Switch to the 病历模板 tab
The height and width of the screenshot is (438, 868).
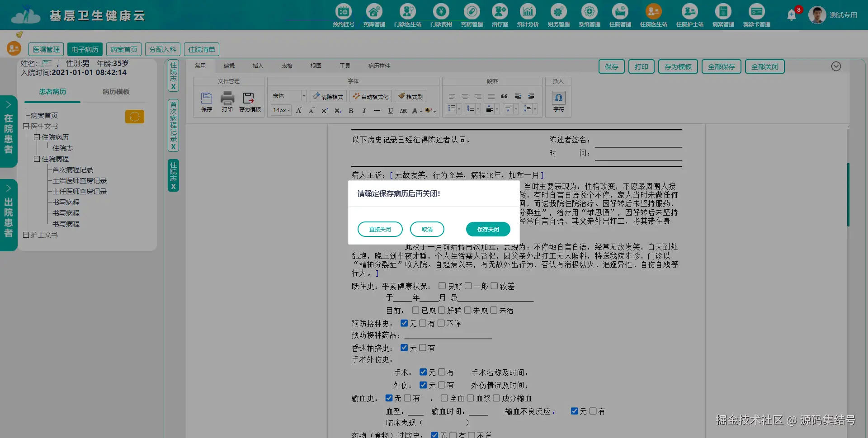pyautogui.click(x=116, y=92)
